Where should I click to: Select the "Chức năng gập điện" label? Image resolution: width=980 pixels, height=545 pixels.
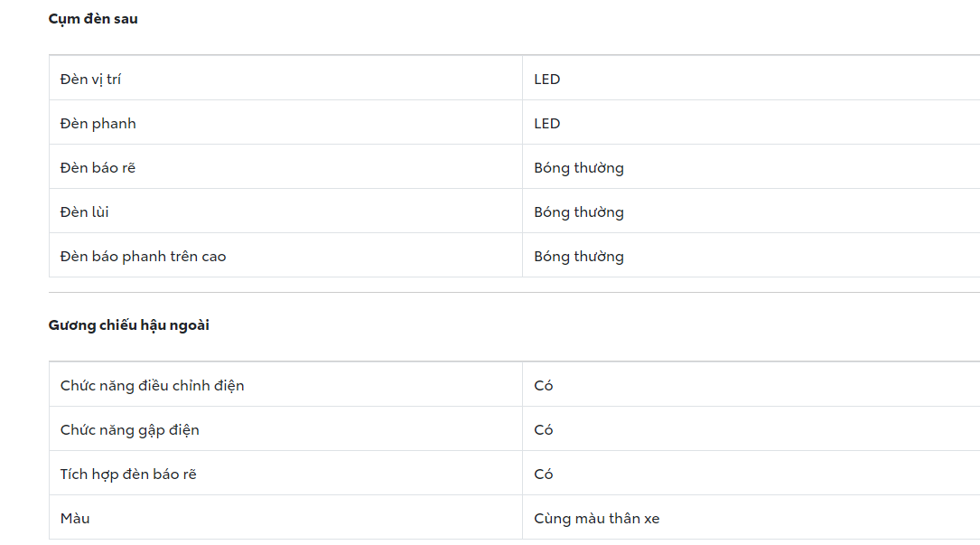point(129,430)
